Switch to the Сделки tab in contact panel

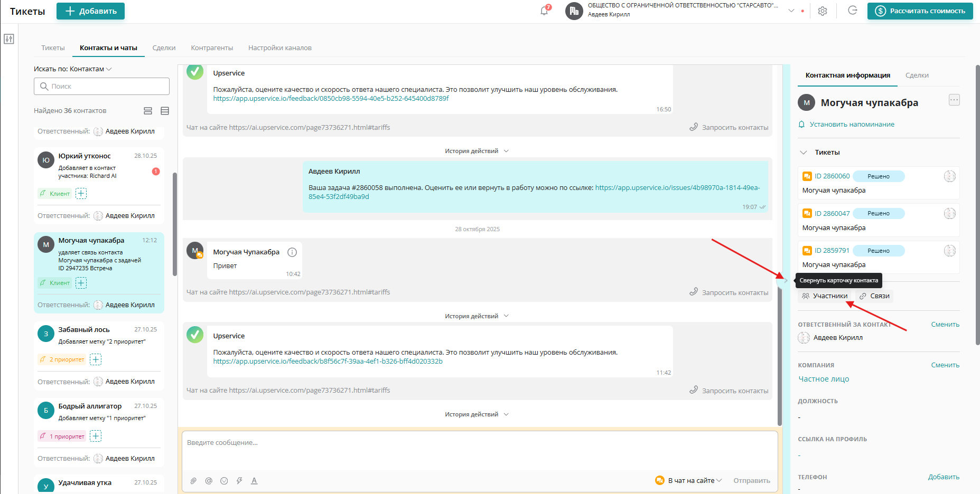pyautogui.click(x=917, y=75)
